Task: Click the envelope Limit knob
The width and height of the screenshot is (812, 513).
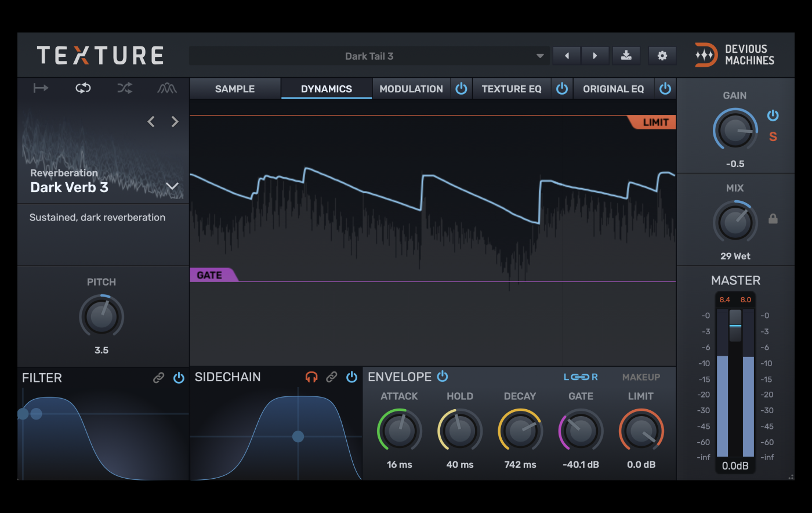Action: tap(641, 431)
